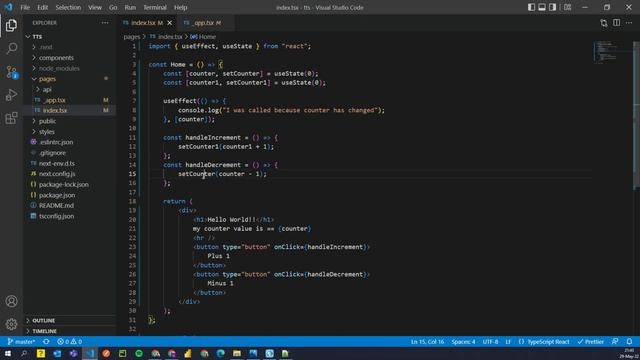The height and width of the screenshot is (360, 640).
Task: Open the Run and Debug view
Action: [x=11, y=95]
